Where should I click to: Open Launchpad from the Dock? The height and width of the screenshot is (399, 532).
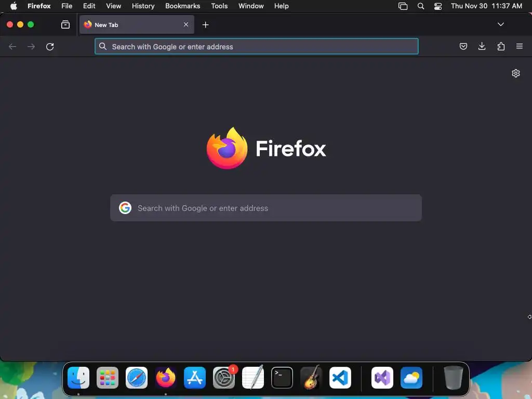pyautogui.click(x=108, y=377)
